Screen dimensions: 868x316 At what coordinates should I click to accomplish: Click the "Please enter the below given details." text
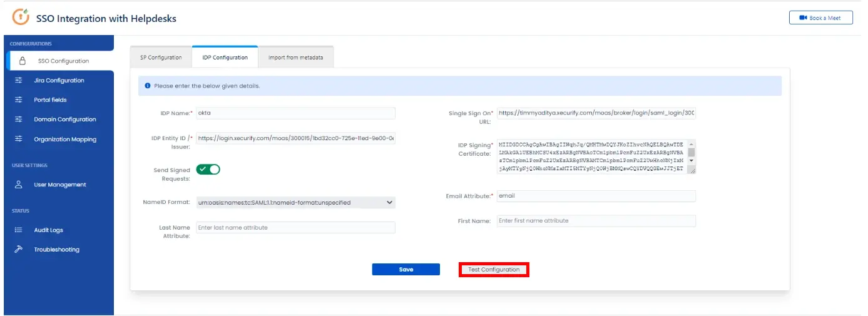pos(207,86)
